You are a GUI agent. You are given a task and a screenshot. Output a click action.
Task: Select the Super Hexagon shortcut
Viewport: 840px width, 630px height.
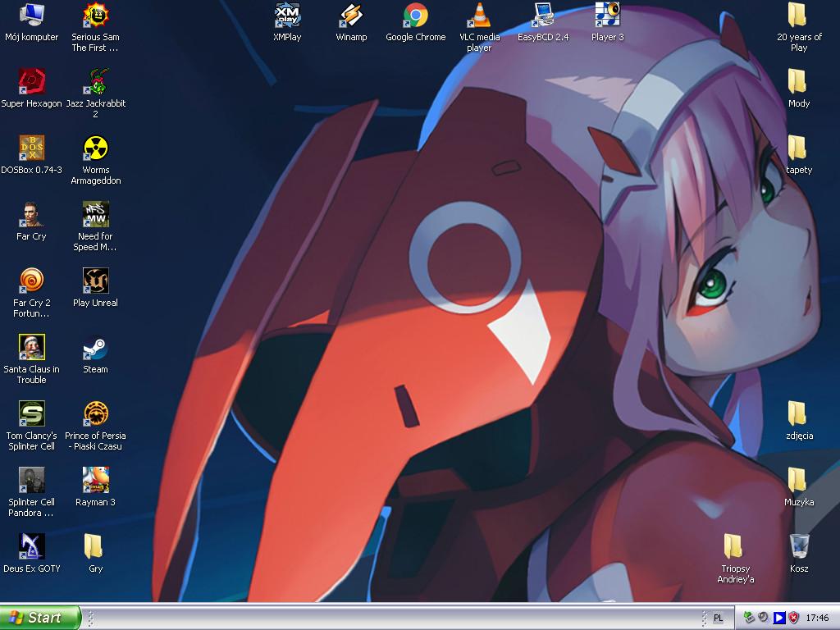32,81
